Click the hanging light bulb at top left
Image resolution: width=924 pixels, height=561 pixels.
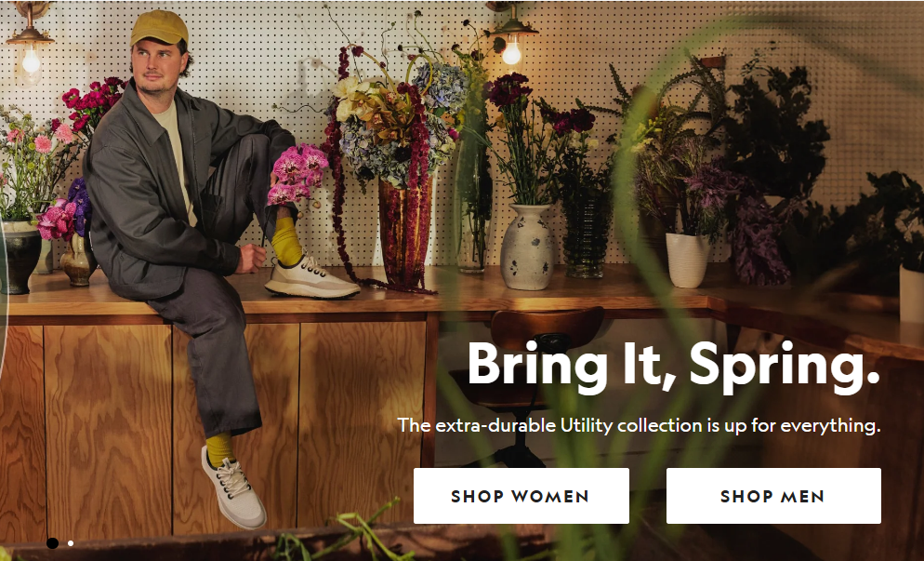[x=31, y=60]
